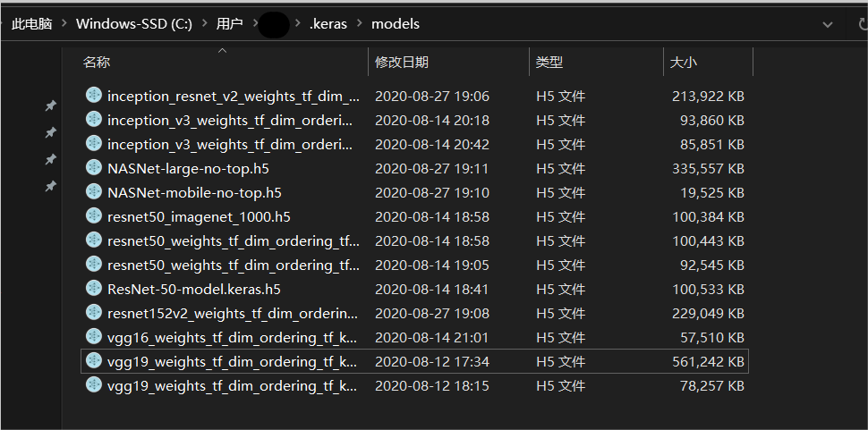Viewport: 868px width, 430px height.
Task: Select the ResNet-50-model.keras.h5 file name
Action: 194,289
